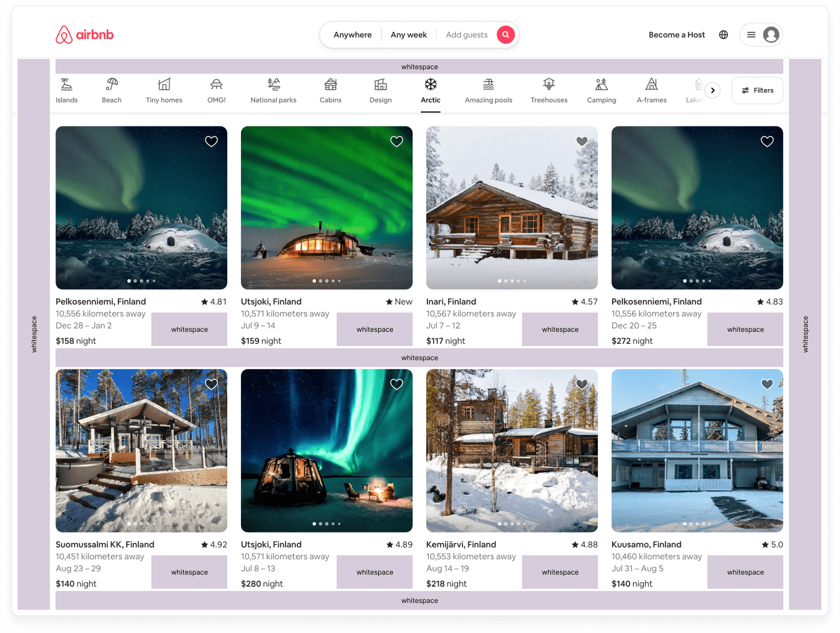Viewport: 840px width, 633px height.
Task: Click the Become a Host link
Action: coord(676,35)
